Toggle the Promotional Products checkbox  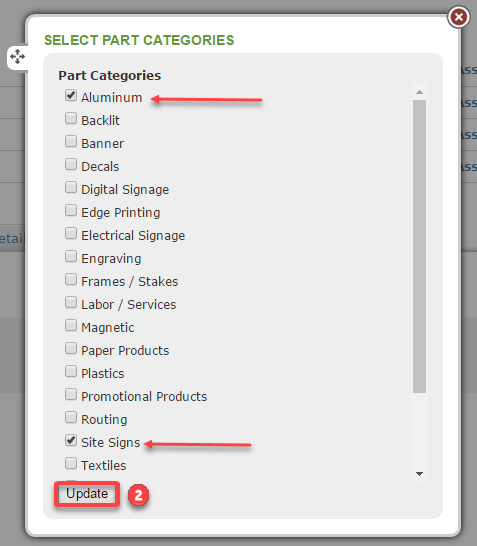tap(71, 394)
